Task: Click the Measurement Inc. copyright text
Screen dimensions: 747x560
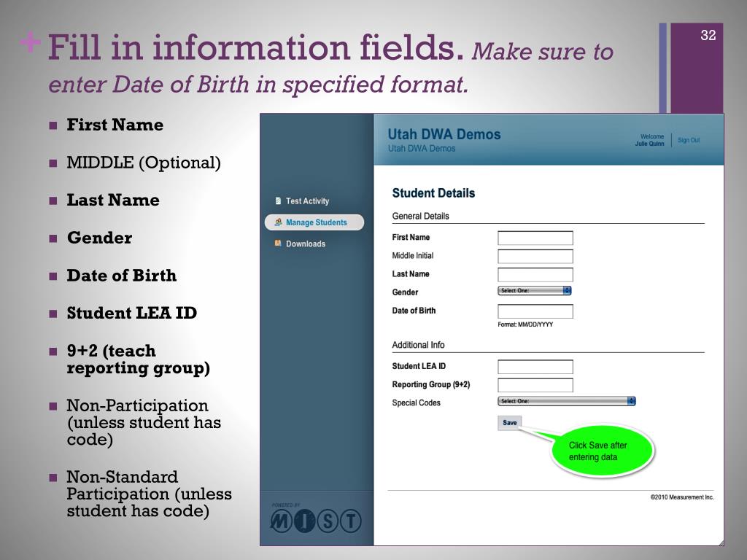Action: (x=681, y=497)
